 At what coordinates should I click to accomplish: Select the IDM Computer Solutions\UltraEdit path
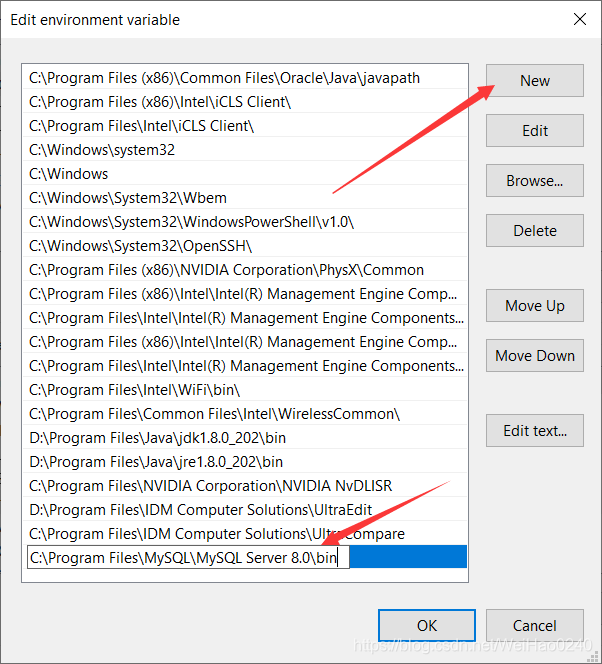245,509
